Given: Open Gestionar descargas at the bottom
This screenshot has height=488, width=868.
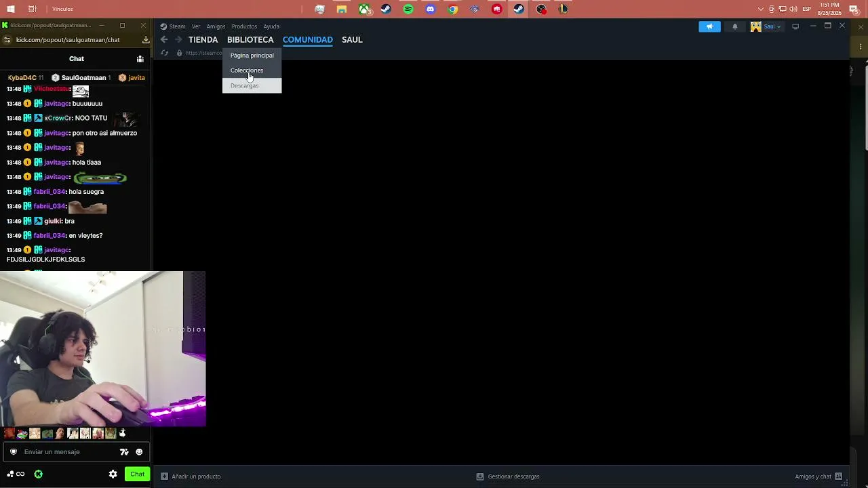Looking at the screenshot, I should click(508, 476).
